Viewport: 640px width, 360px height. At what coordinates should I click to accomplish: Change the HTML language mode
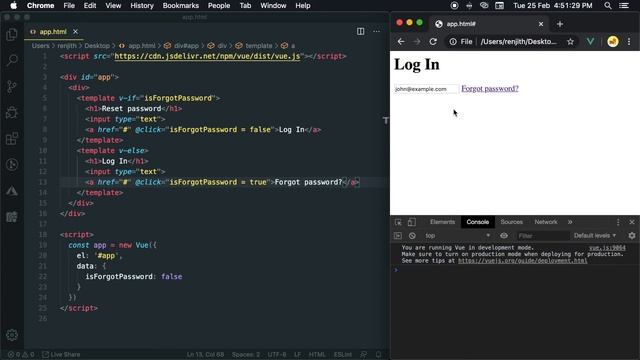click(317, 354)
